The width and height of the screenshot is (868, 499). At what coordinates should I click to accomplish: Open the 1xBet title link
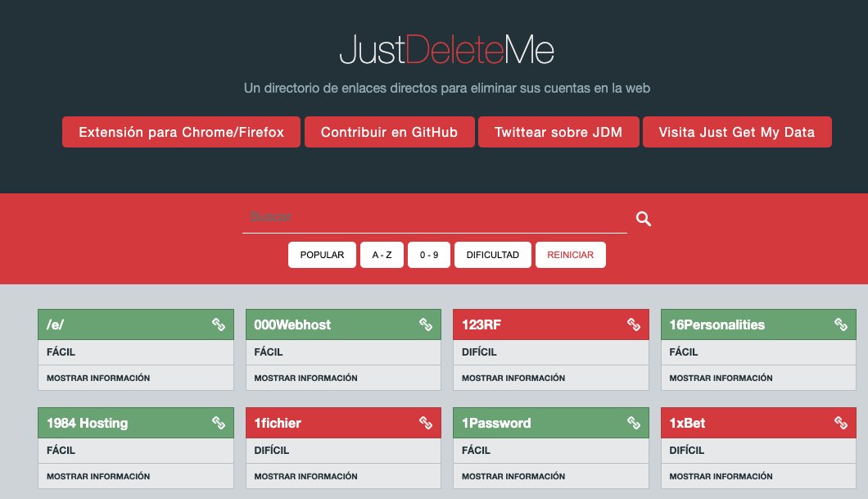click(x=687, y=423)
